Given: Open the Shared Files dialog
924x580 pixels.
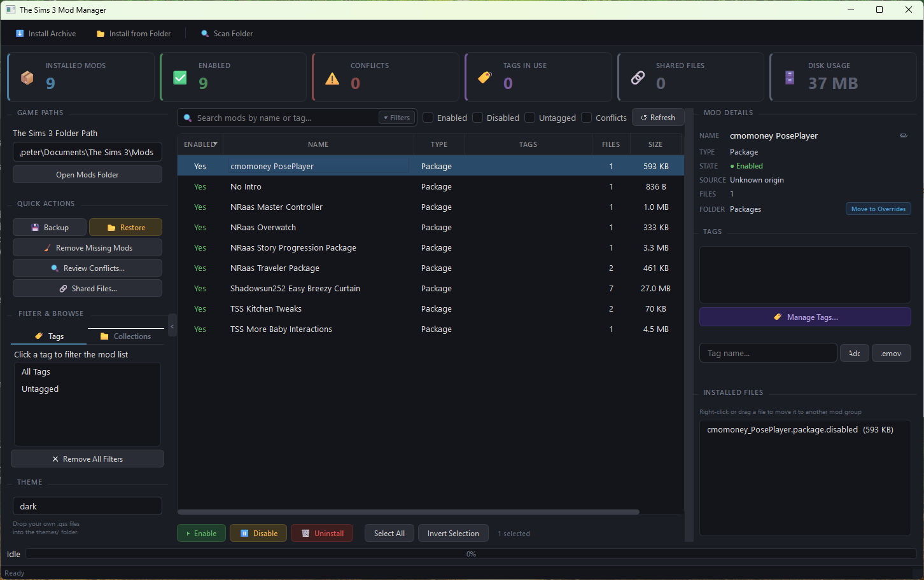Looking at the screenshot, I should [x=87, y=289].
